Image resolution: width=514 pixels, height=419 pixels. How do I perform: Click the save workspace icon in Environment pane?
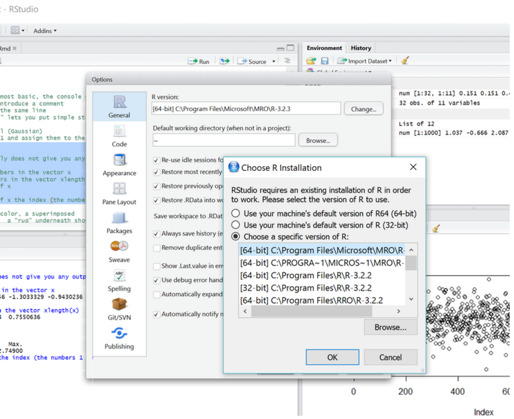click(x=325, y=61)
